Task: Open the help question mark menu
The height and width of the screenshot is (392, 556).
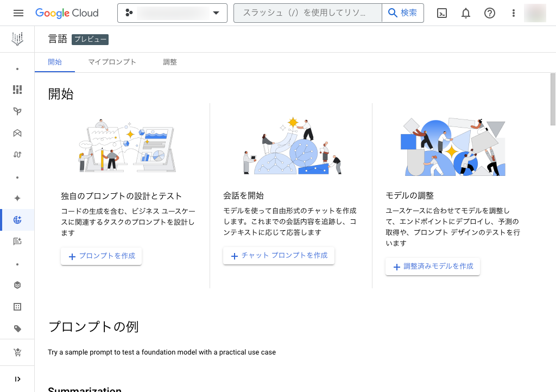Action: (490, 13)
